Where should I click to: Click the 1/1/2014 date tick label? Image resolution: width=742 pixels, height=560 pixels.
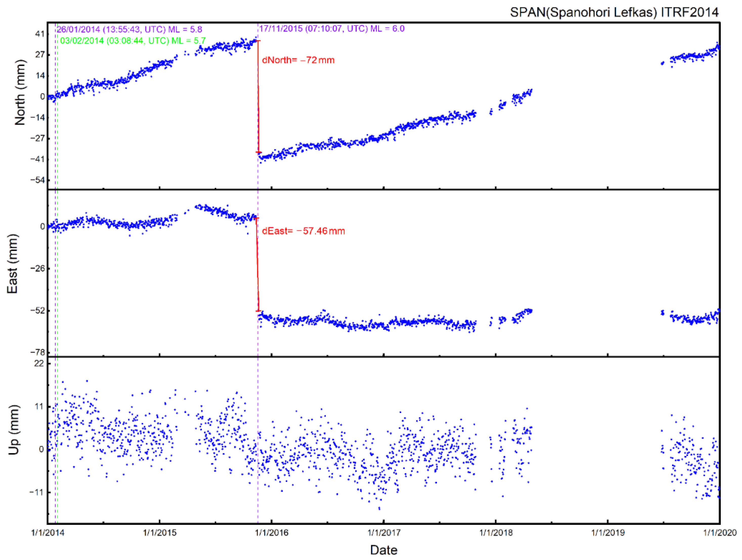48,532
